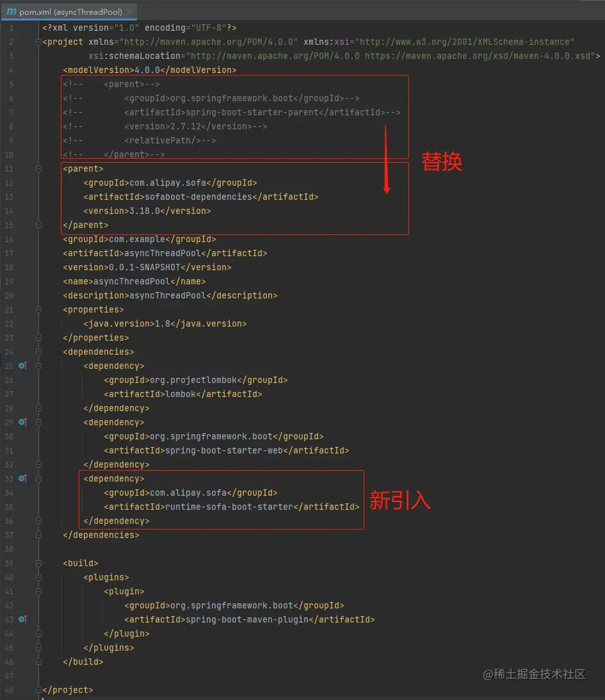The width and height of the screenshot is (605, 700).
Task: Click Maven file icon on pom.xml tab
Action: pos(12,12)
